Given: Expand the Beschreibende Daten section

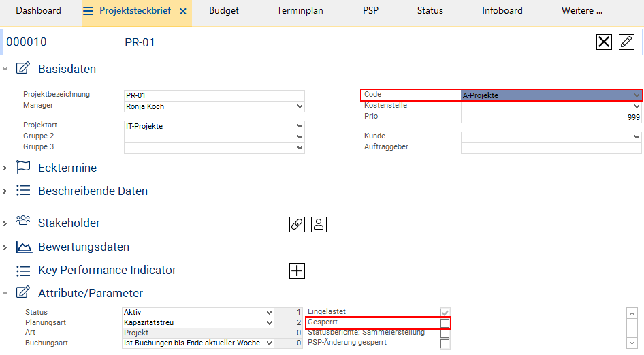Looking at the screenshot, I should [x=5, y=191].
